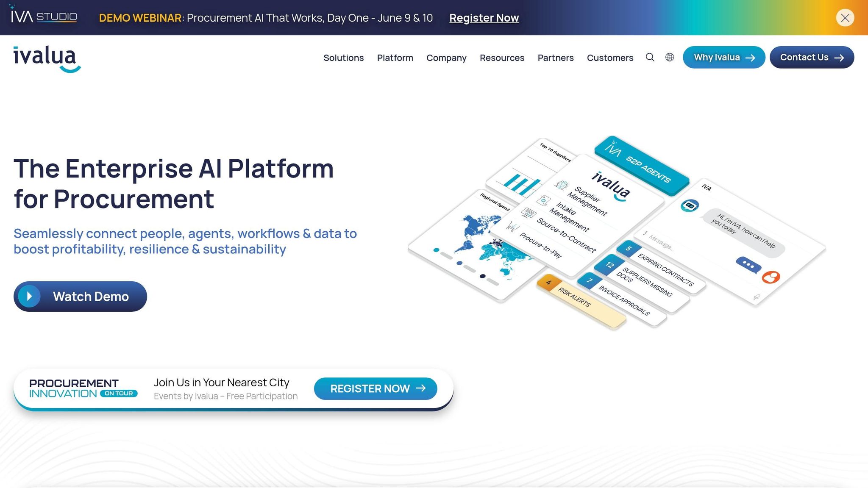Image resolution: width=868 pixels, height=488 pixels.
Task: Open the Platform menu
Action: 395,58
